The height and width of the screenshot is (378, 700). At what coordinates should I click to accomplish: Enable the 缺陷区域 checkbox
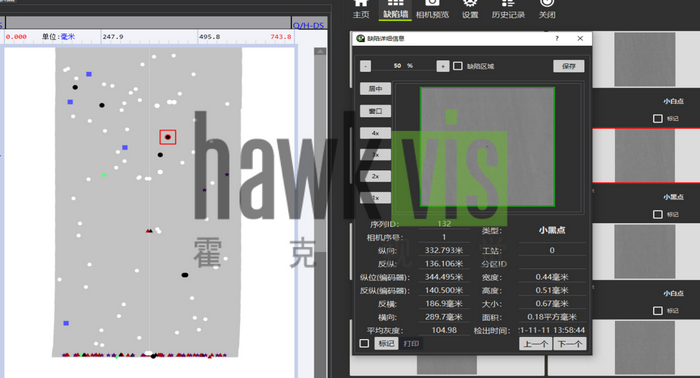point(458,66)
